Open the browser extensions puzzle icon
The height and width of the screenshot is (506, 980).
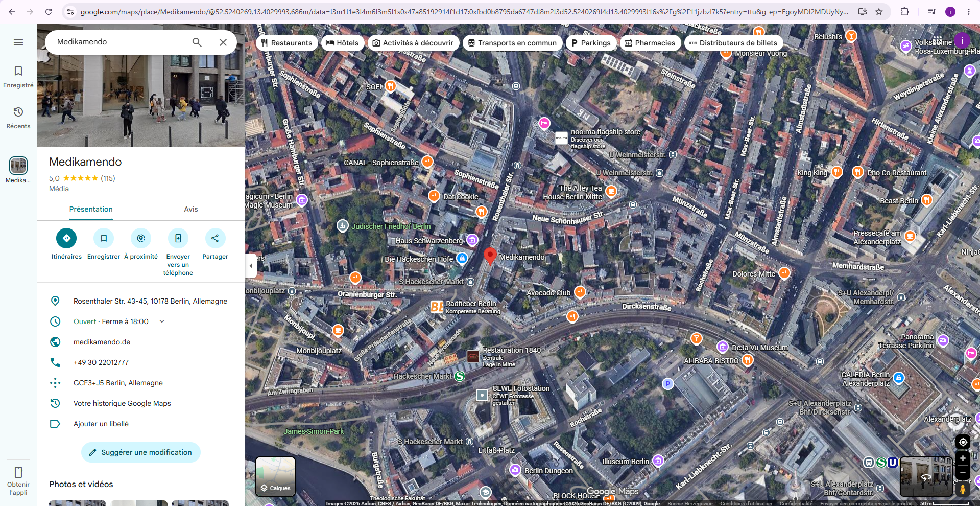904,11
